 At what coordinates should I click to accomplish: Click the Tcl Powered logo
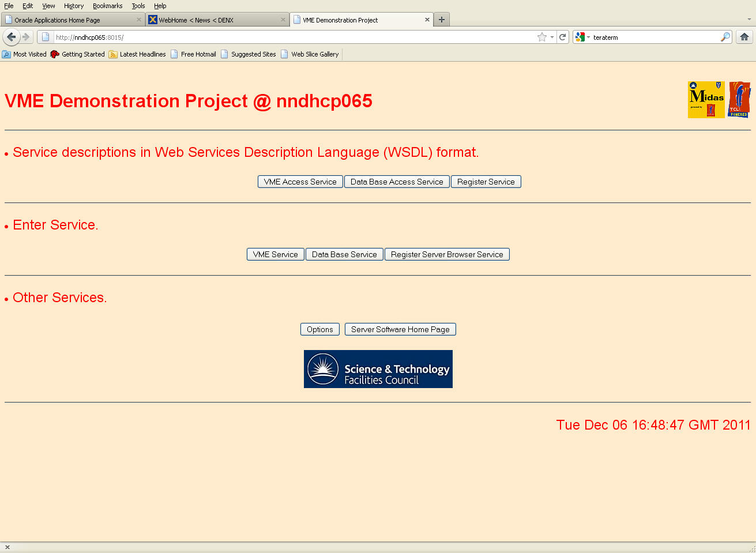click(739, 100)
